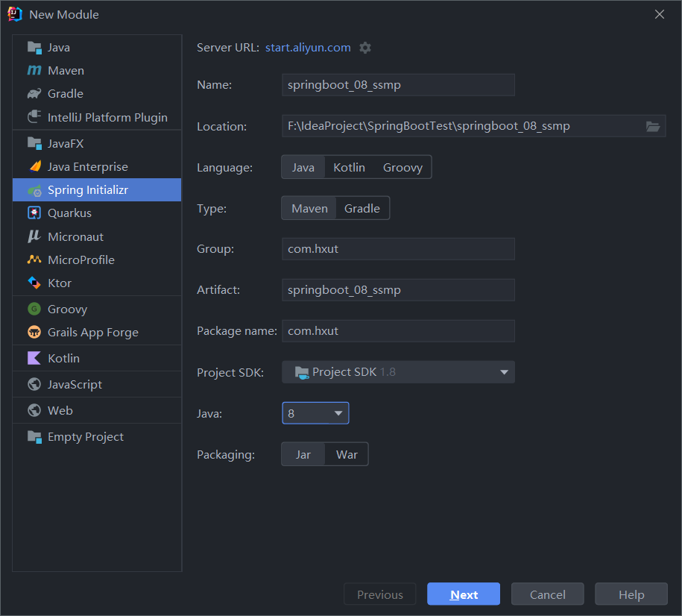
Task: Set language to Groovy
Action: pyautogui.click(x=402, y=167)
